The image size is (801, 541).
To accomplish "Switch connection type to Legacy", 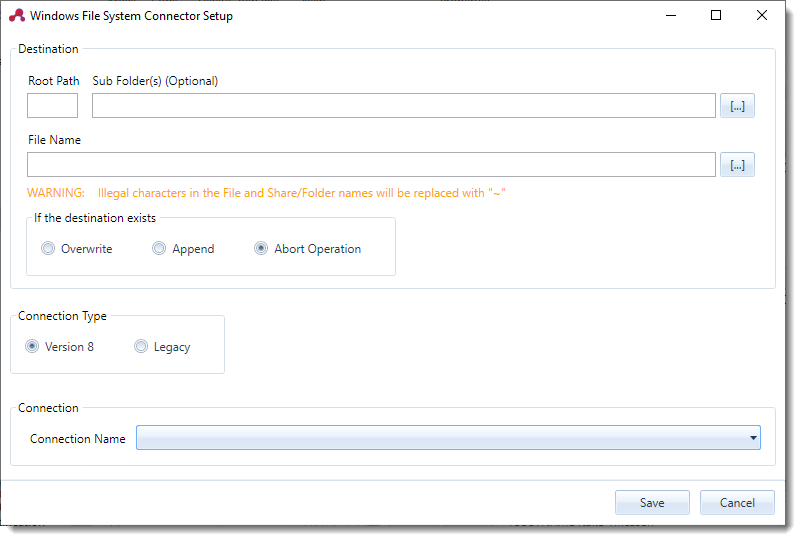I will click(x=141, y=347).
